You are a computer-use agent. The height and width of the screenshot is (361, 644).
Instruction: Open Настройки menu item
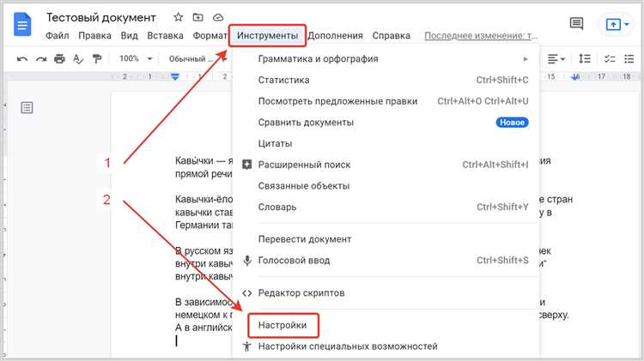point(283,325)
